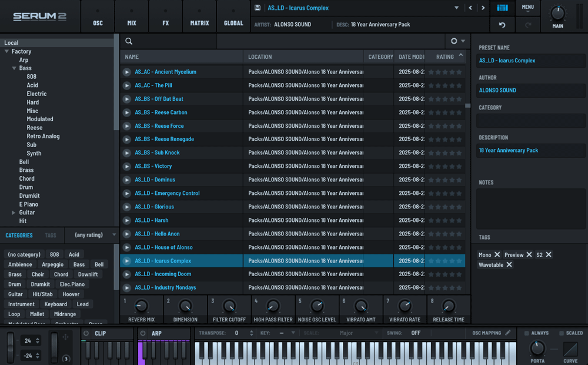Click the Serum 2 logo
Viewport: 588px width, 365px height.
(x=40, y=16)
